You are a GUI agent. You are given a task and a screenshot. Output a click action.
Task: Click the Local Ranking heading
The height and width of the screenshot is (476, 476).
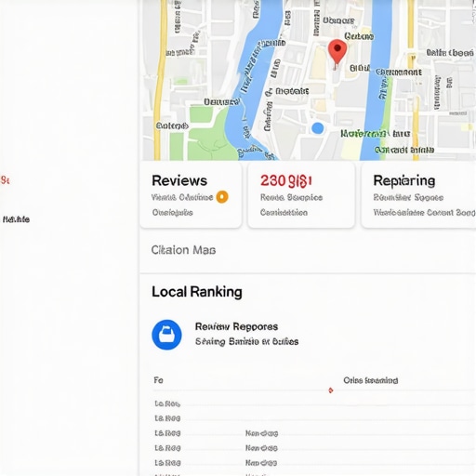pos(197,292)
